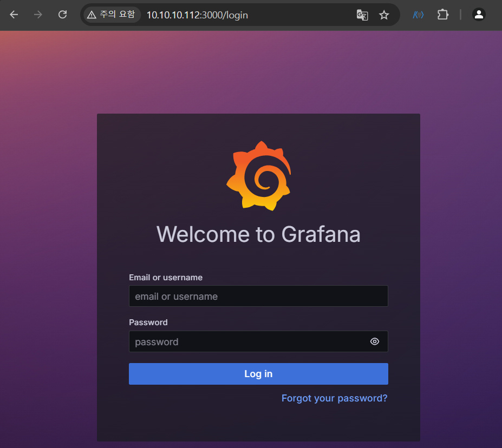
Task: Show the password with the eye toggle
Action: coord(375,341)
